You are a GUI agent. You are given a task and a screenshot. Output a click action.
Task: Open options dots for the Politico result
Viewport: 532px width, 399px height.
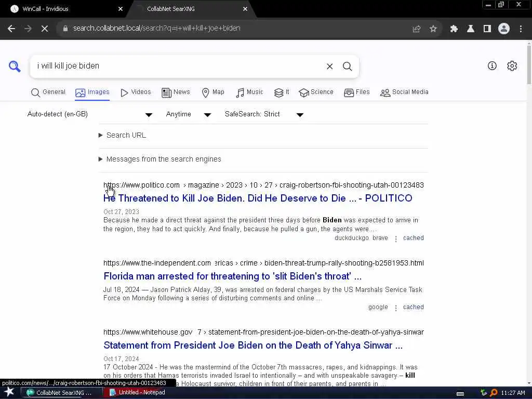click(x=395, y=239)
